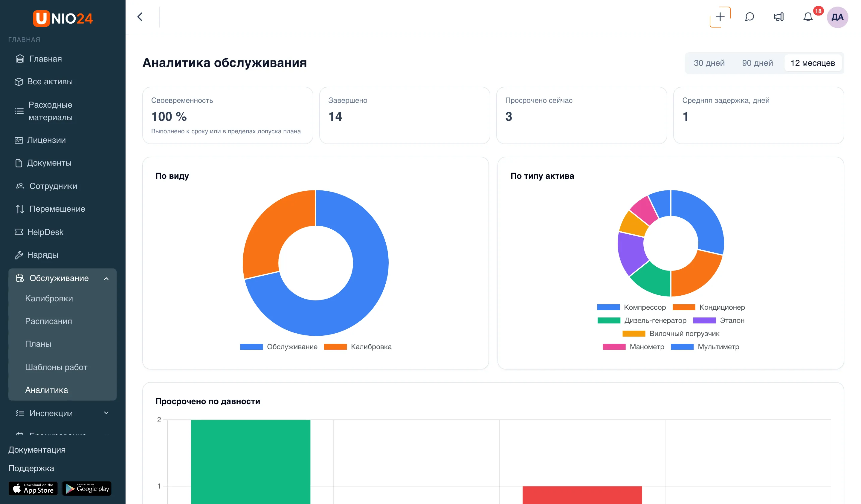Open Расходные материалы list icon
Screen dimensions: 861x504
(x=19, y=111)
